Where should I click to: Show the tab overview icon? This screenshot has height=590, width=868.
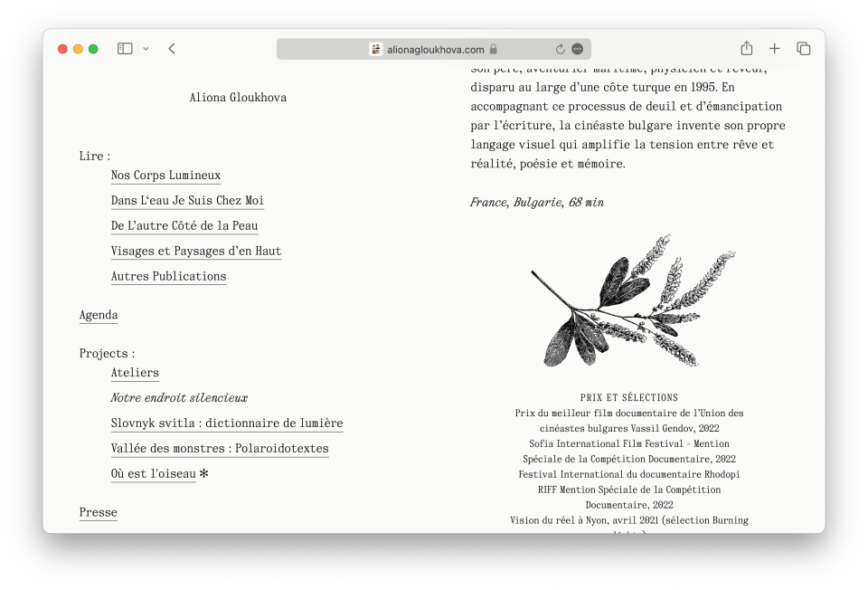[x=803, y=49]
